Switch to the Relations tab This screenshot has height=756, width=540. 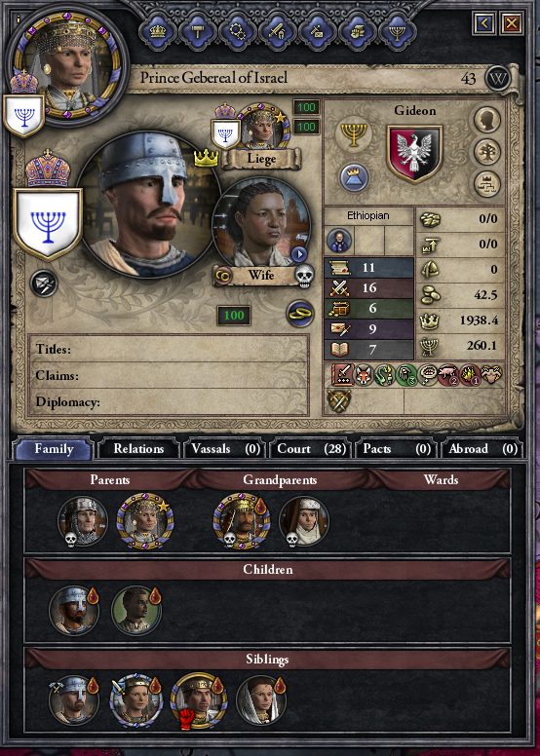[138, 449]
